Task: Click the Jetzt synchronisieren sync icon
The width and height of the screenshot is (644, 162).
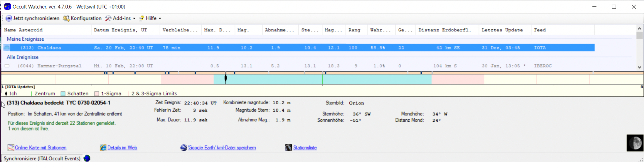Action: [x=9, y=18]
